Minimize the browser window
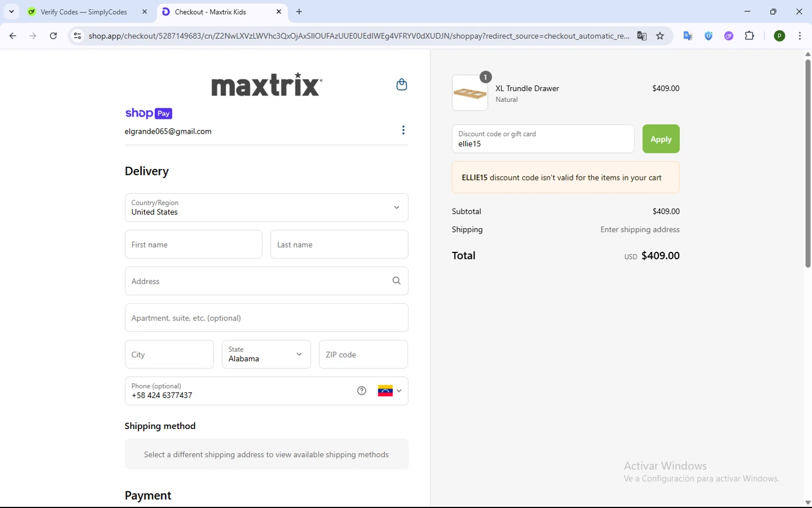 click(x=748, y=11)
